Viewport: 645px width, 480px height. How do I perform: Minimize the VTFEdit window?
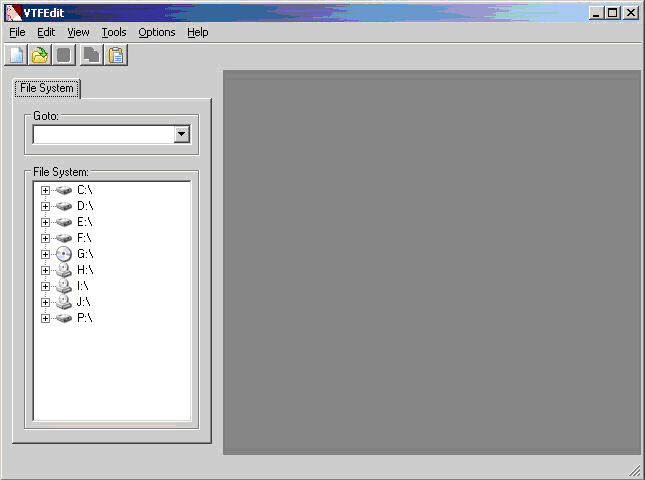click(596, 13)
